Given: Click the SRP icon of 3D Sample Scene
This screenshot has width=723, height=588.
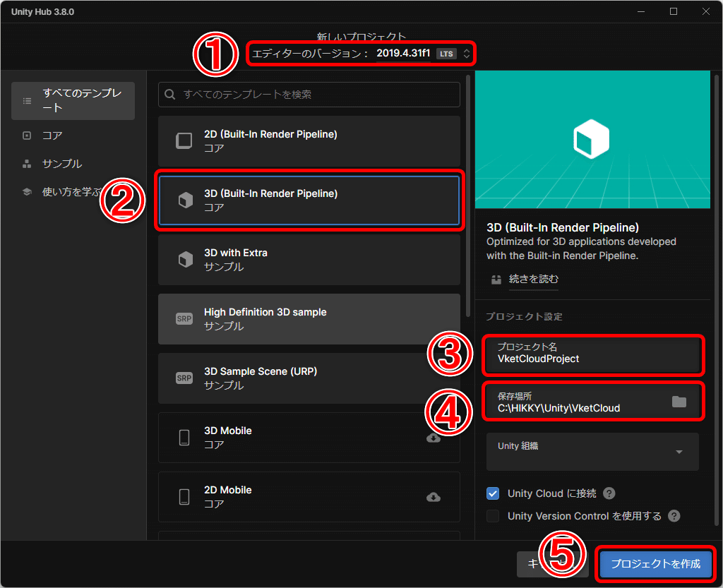Looking at the screenshot, I should [x=184, y=378].
